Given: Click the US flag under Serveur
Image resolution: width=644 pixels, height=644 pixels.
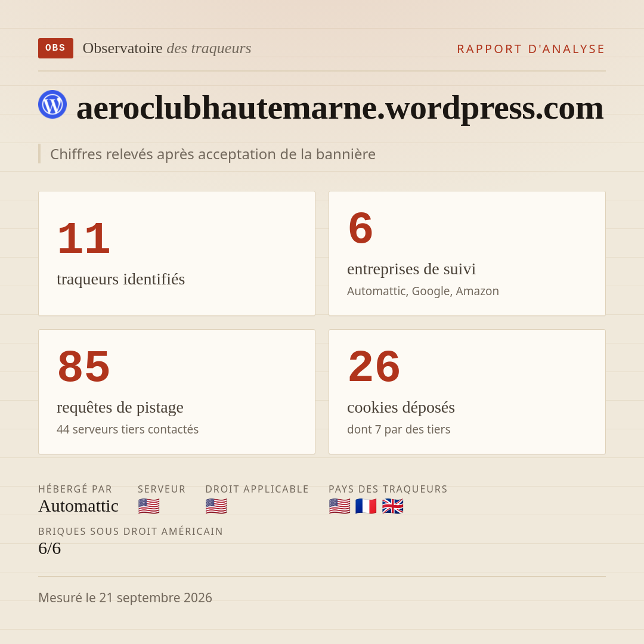Looking at the screenshot, I should pyautogui.click(x=148, y=506).
